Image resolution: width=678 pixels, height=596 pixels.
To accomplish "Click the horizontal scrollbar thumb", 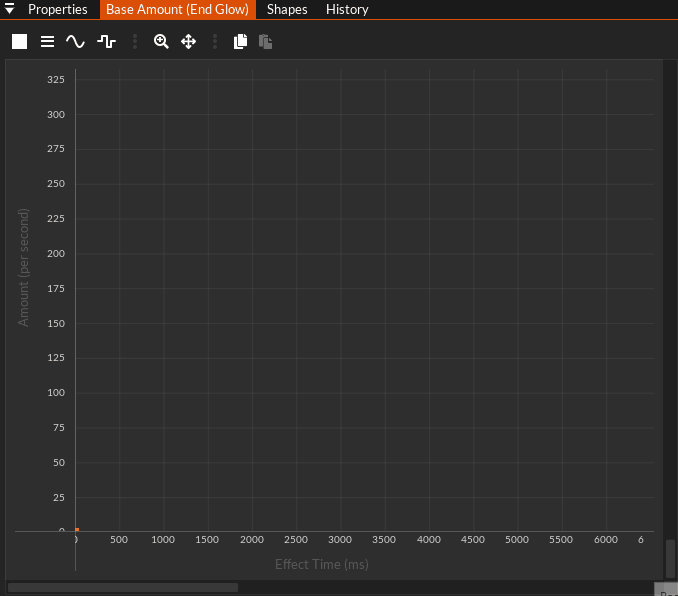I will pyautogui.click(x=122, y=587).
